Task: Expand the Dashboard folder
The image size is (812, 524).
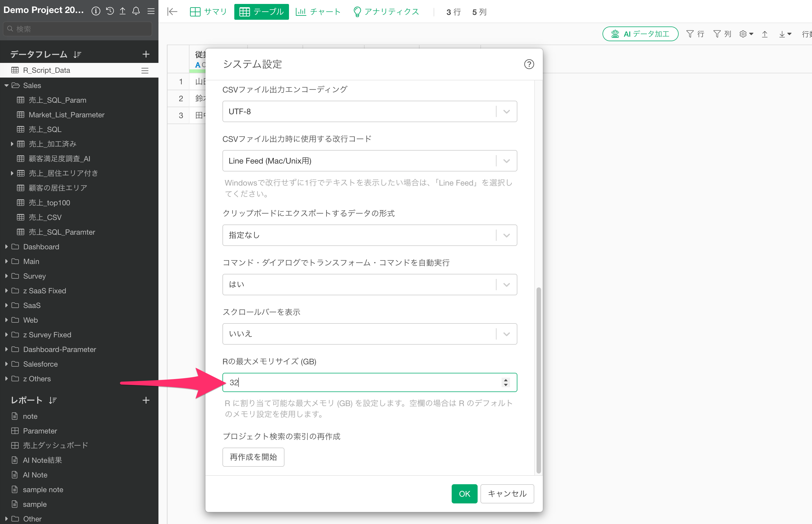Action: pos(6,247)
